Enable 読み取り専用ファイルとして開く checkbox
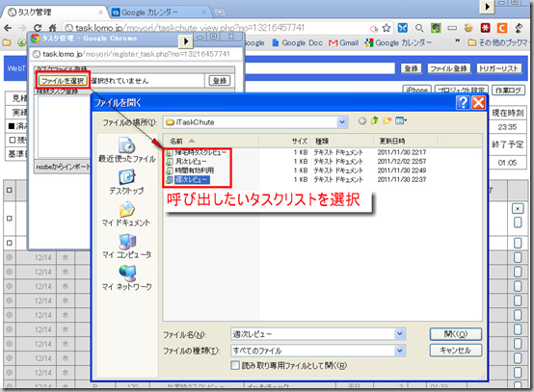Image resolution: width=534 pixels, height=392 pixels. 235,365
